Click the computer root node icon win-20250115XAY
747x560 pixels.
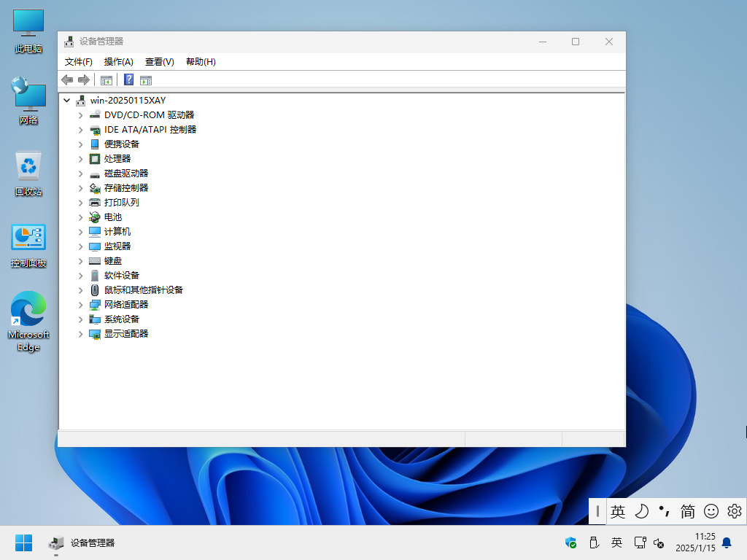80,101
